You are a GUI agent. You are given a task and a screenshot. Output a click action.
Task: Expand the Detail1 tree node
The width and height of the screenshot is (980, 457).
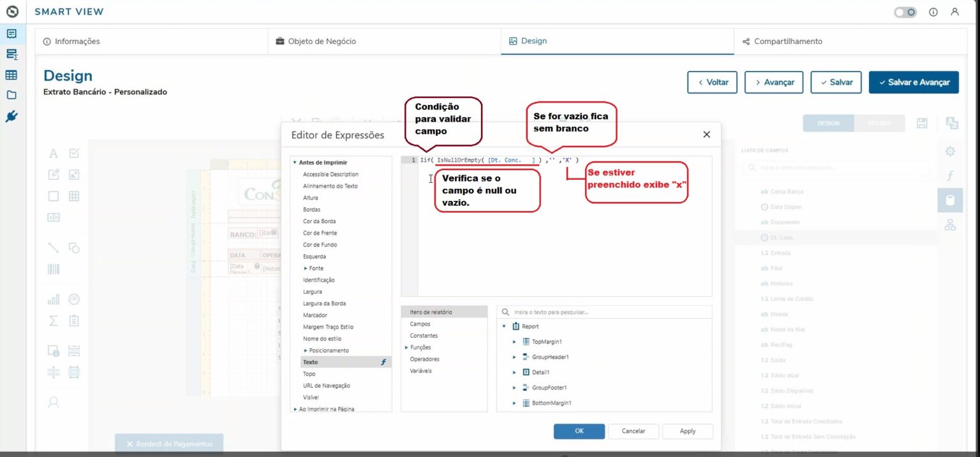coord(514,372)
